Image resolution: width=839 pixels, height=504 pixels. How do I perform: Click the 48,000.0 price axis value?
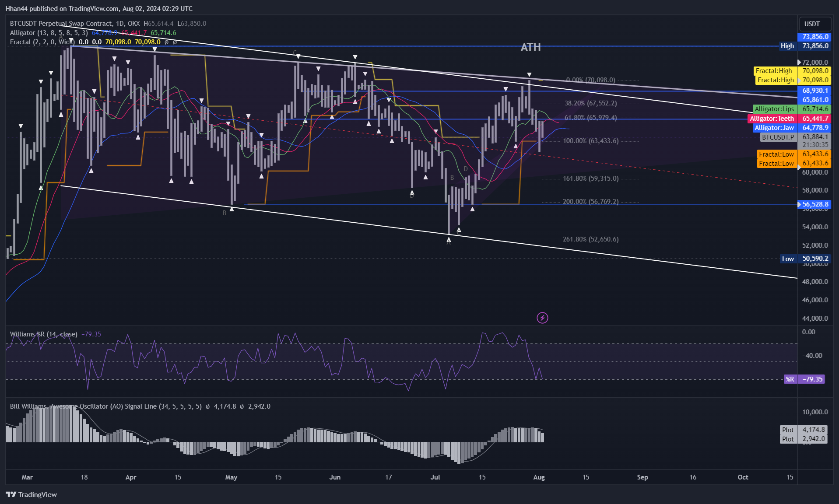(815, 282)
